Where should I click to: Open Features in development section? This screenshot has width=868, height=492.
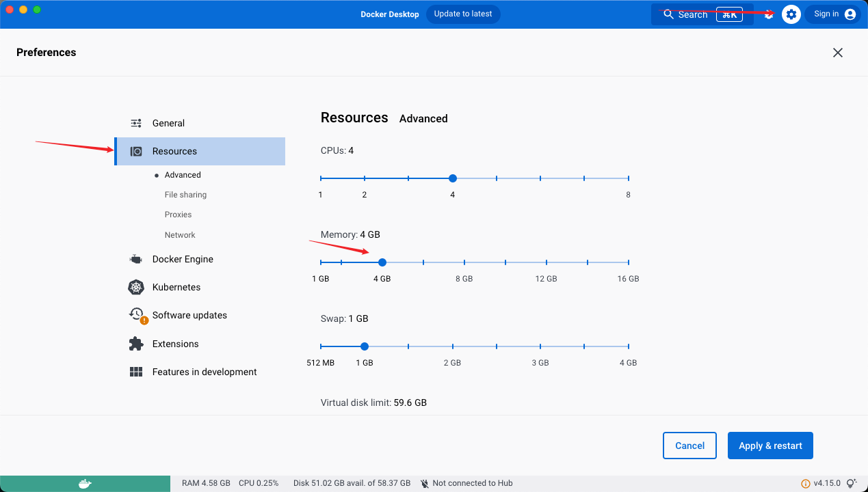[x=205, y=372]
